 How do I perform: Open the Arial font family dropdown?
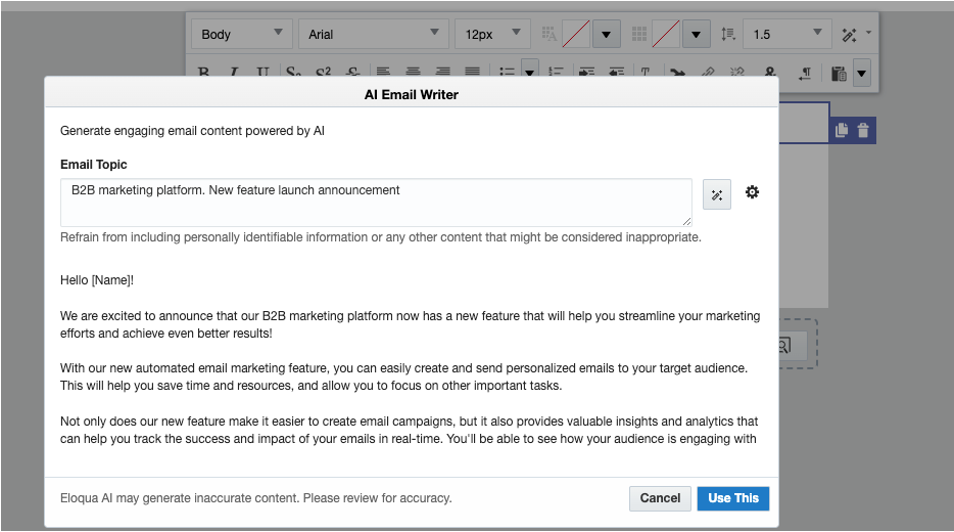click(372, 35)
